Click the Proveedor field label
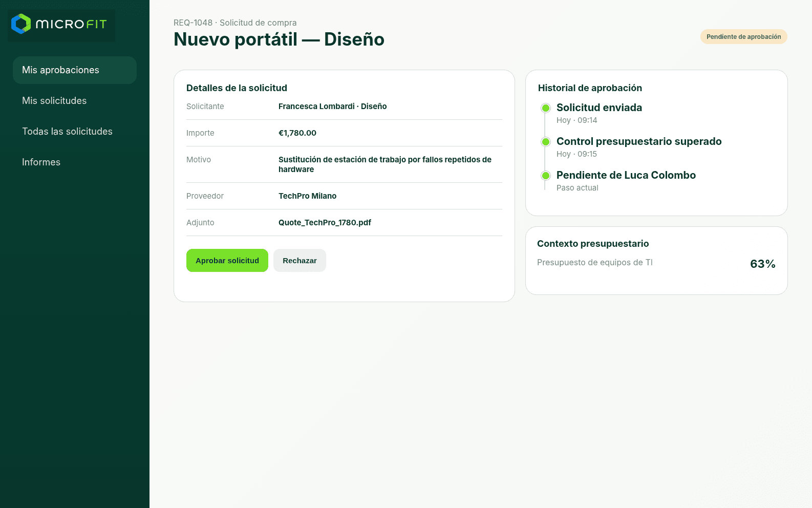Viewport: 812px width, 508px height. (205, 196)
